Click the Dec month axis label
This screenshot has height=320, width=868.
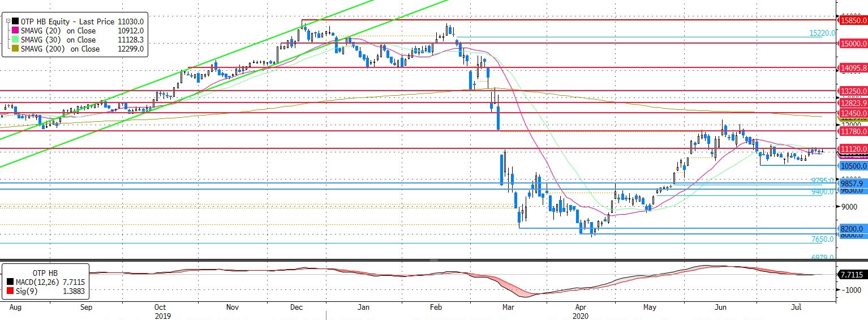[297, 307]
